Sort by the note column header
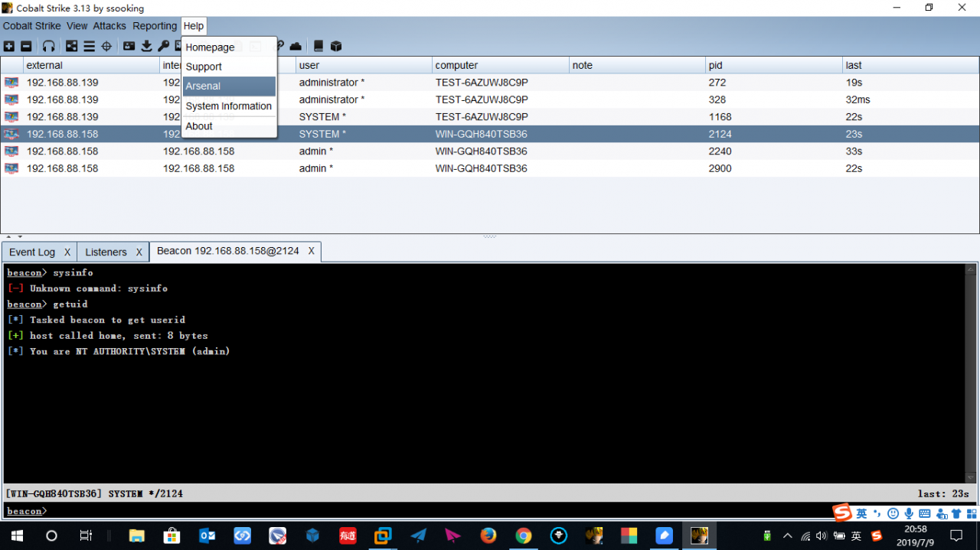The height and width of the screenshot is (550, 980). point(636,65)
